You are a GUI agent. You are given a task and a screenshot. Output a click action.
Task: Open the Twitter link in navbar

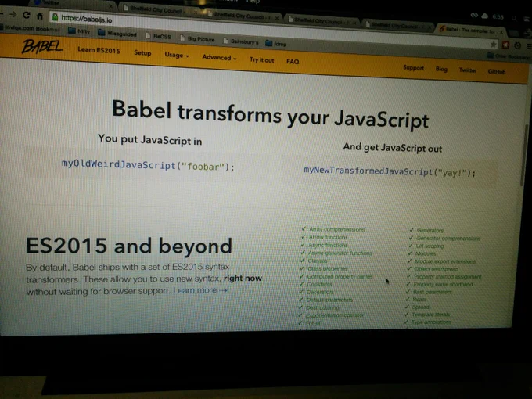pos(468,70)
